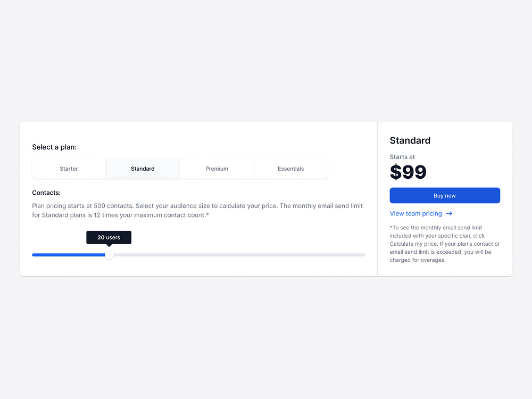Click the Select a plan label
The image size is (532, 399).
[x=54, y=147]
